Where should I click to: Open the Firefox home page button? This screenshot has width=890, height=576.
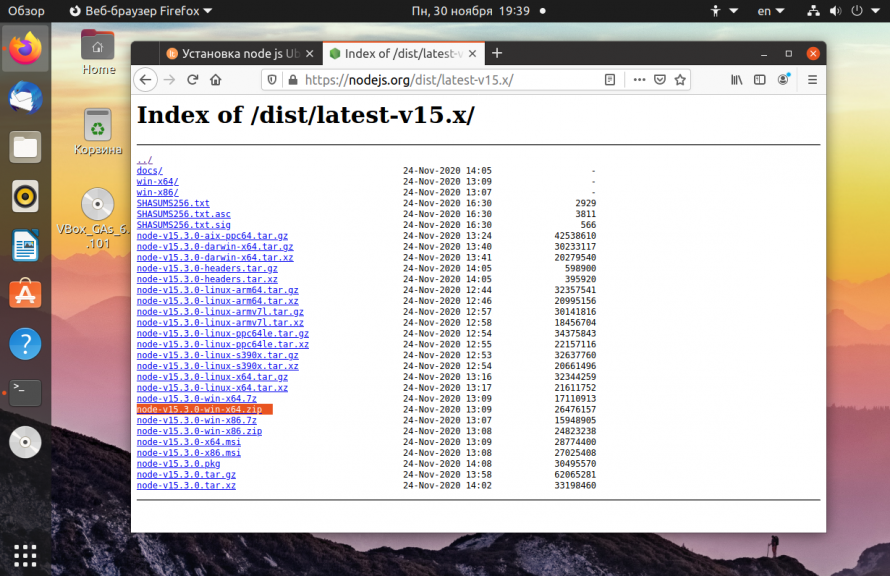[216, 80]
